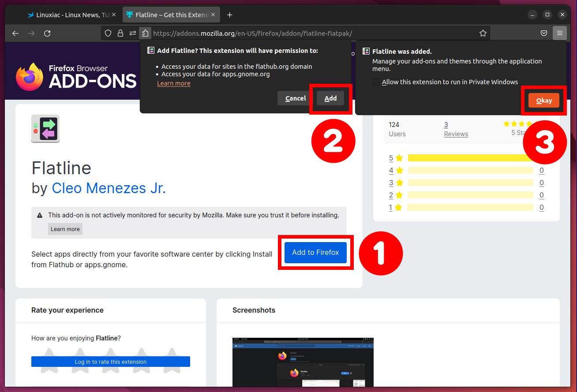Reload the current page
Image resolution: width=577 pixels, height=392 pixels.
tap(47, 33)
